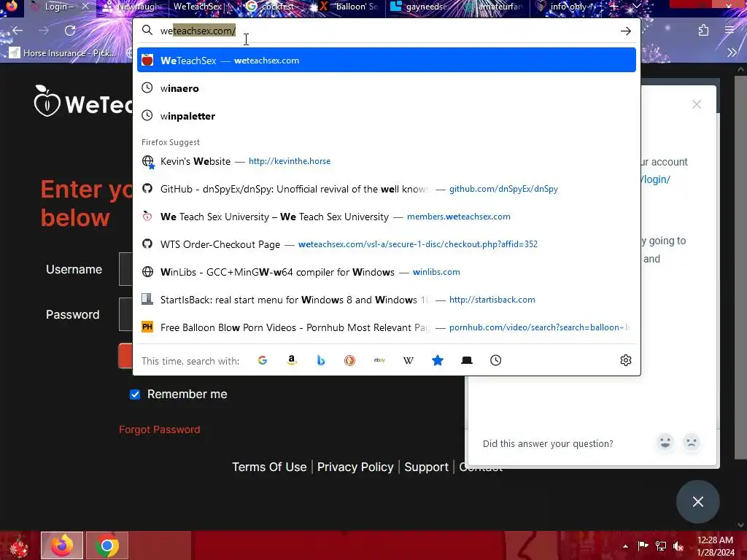747x560 pixels.
Task: Open the Extensions puzzle icon
Action: [703, 31]
